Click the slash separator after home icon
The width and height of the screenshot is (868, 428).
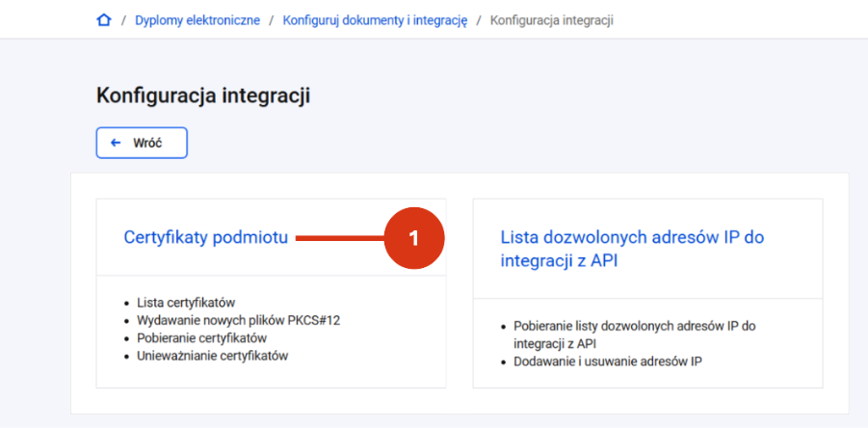pos(123,21)
